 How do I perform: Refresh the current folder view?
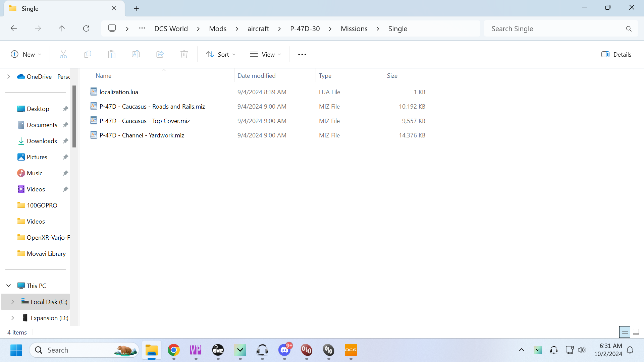tap(86, 28)
